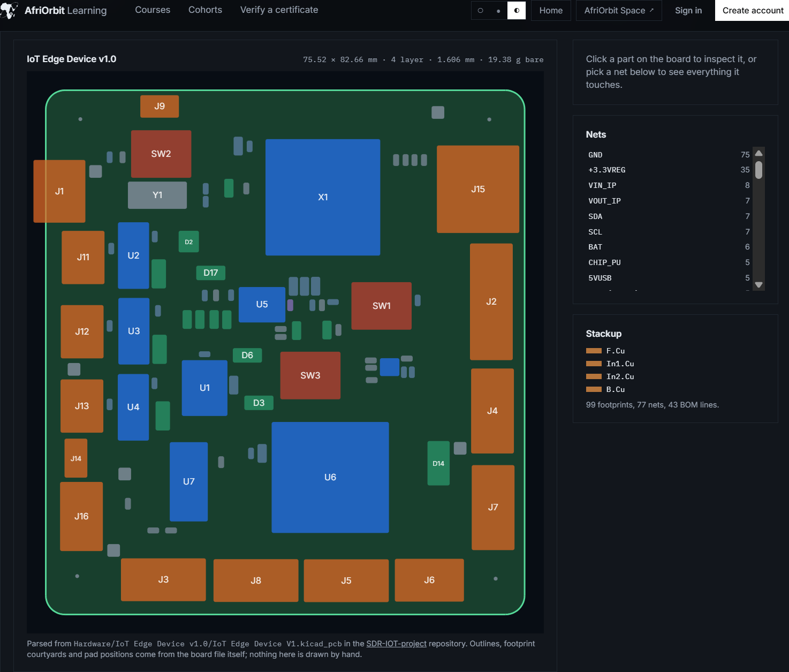Image resolution: width=789 pixels, height=672 pixels.
Task: Inspect the X1 module on the board
Action: (x=323, y=197)
